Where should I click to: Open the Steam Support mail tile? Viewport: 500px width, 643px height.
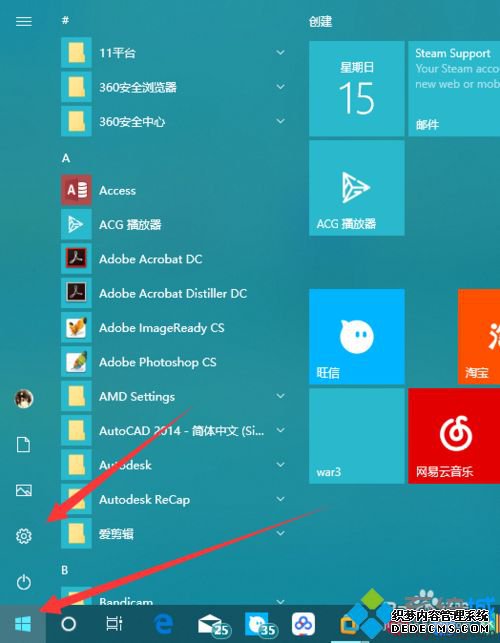454,88
